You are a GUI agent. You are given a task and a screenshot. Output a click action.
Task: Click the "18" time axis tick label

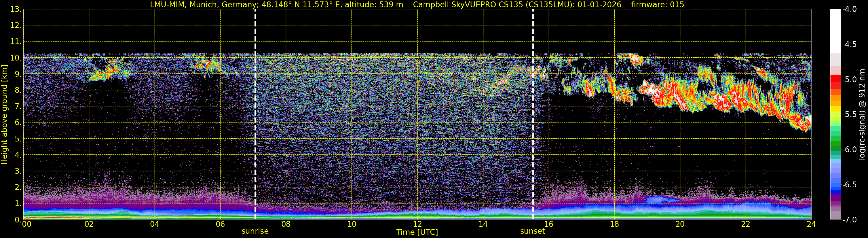tap(614, 224)
